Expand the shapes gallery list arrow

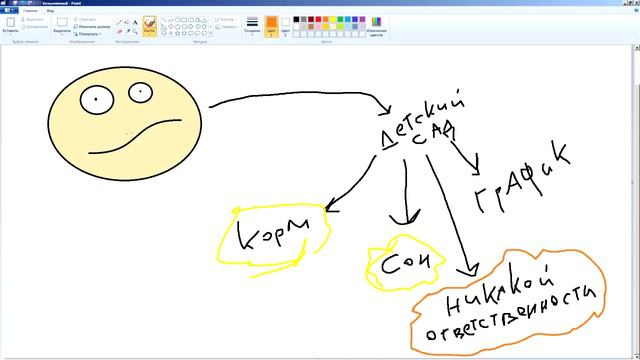coord(211,33)
